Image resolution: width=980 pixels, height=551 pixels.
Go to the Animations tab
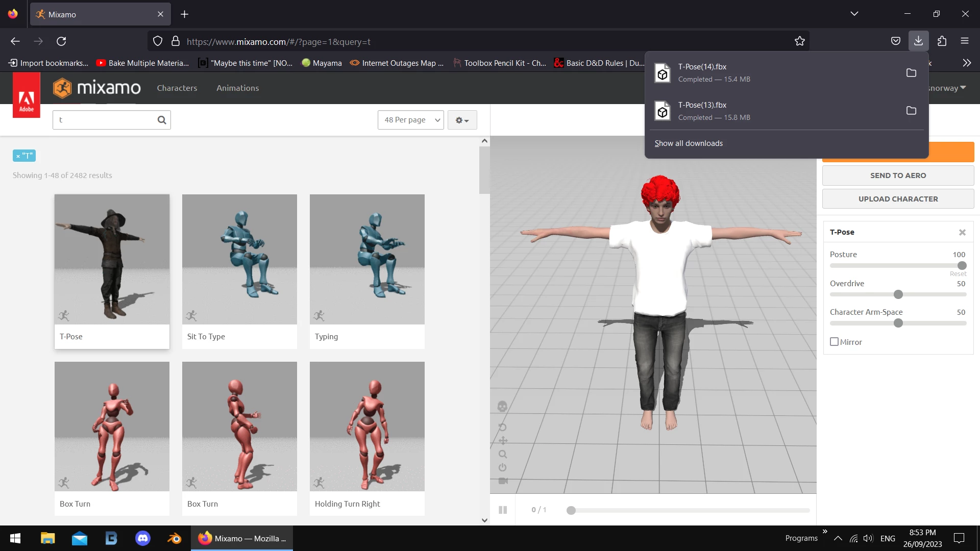[237, 88]
